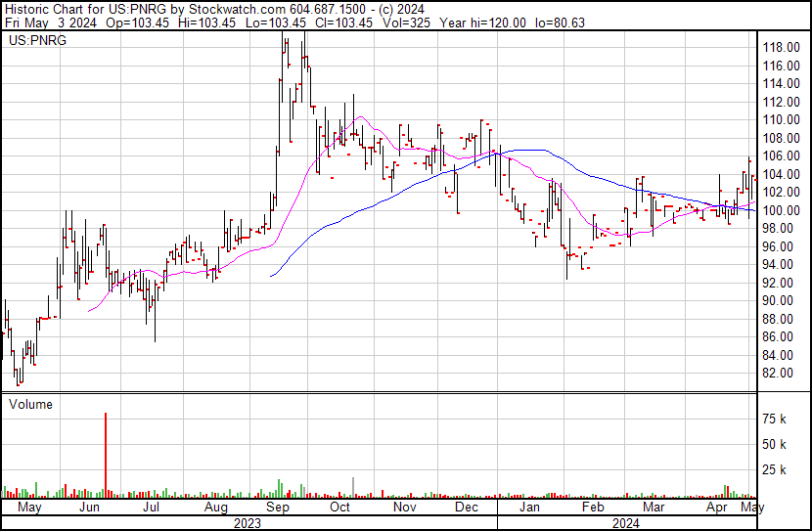Select the 92.00 price axis label
This screenshot has height=531, width=812.
tap(778, 283)
